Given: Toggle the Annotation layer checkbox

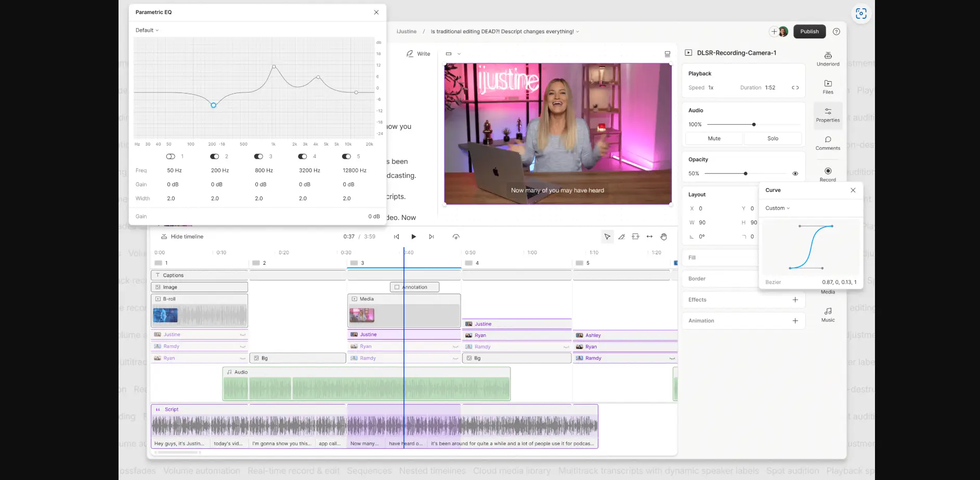Looking at the screenshot, I should pyautogui.click(x=397, y=287).
